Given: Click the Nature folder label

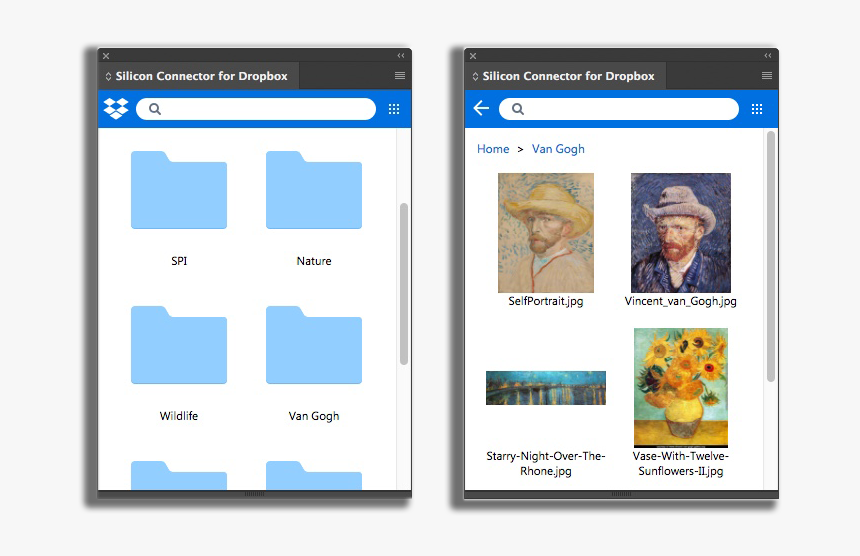Looking at the screenshot, I should (314, 261).
